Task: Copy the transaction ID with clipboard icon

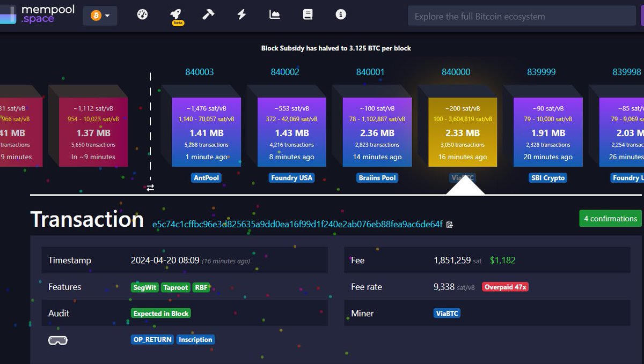Action: point(450,224)
